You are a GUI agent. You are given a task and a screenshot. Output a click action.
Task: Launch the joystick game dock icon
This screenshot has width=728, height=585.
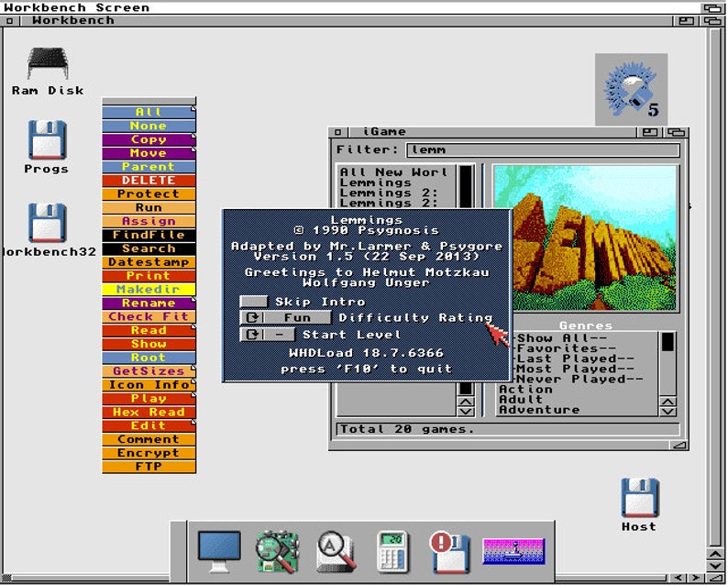tap(513, 552)
